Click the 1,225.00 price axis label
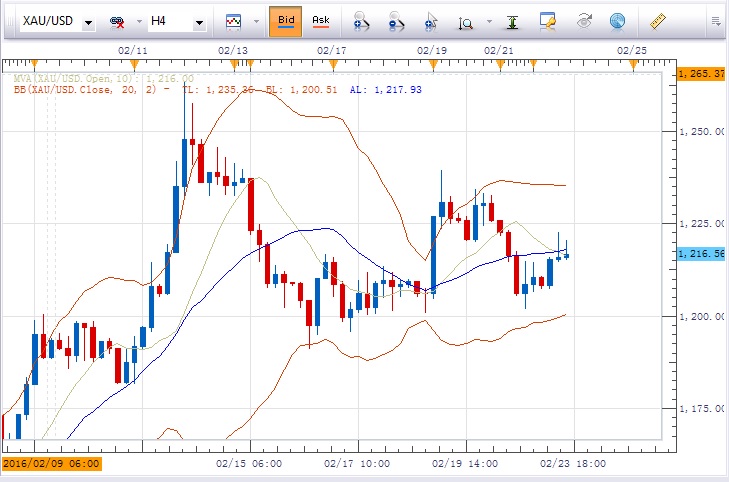 [x=702, y=224]
